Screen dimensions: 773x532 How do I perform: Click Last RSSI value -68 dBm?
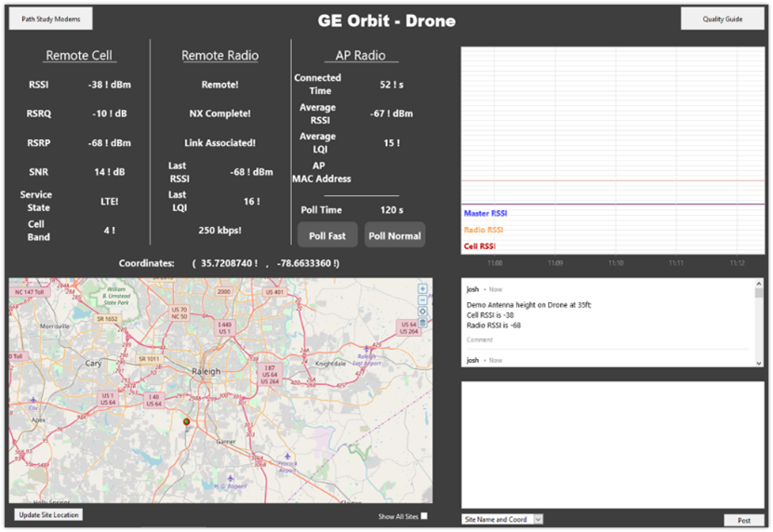tap(251, 172)
